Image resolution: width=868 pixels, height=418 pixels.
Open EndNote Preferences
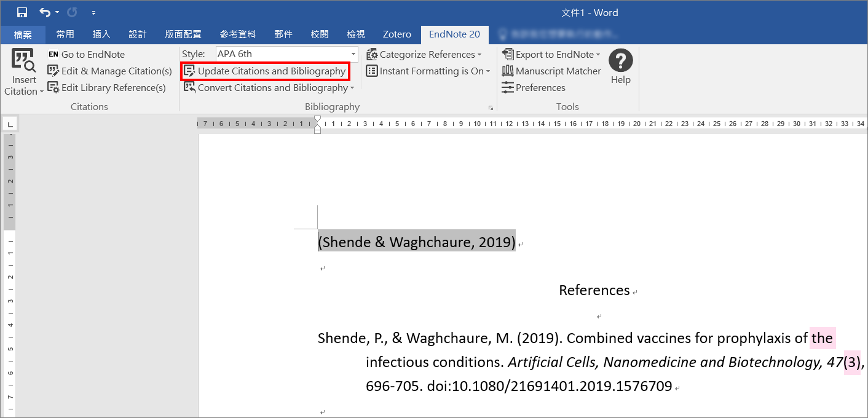[x=534, y=88]
